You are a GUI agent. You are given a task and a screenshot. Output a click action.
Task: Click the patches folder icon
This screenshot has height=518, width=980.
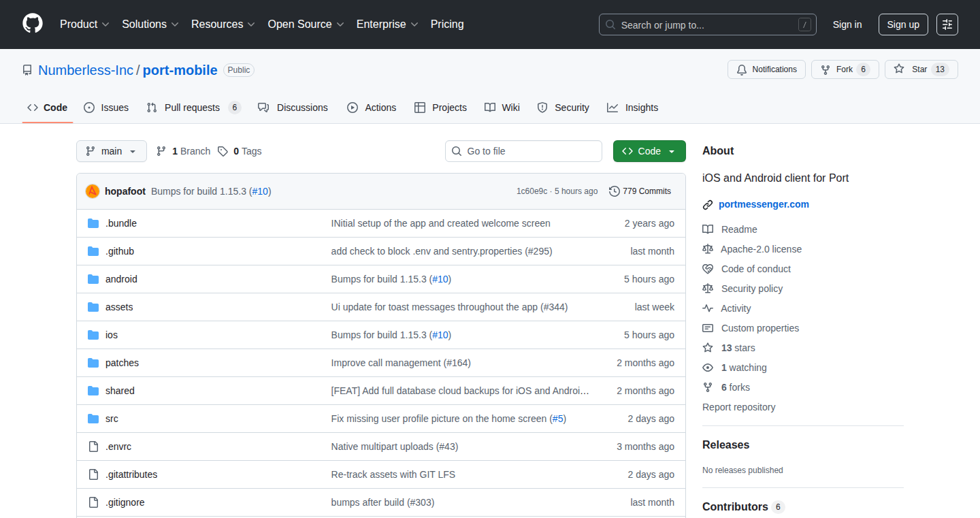(x=93, y=363)
